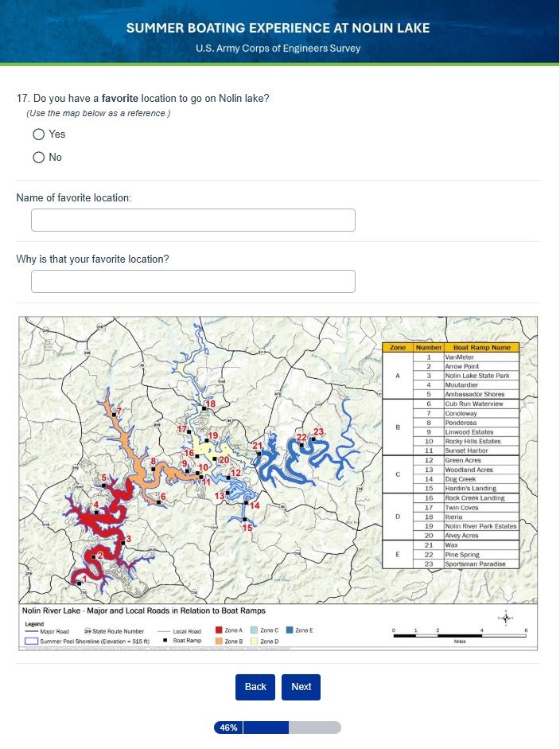
Task: Click 'Sportsman Paradise' row in ramp table
Action: point(476,564)
